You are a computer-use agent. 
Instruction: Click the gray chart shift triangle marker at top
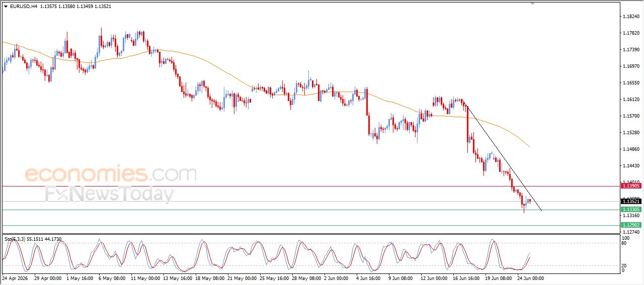533,4
